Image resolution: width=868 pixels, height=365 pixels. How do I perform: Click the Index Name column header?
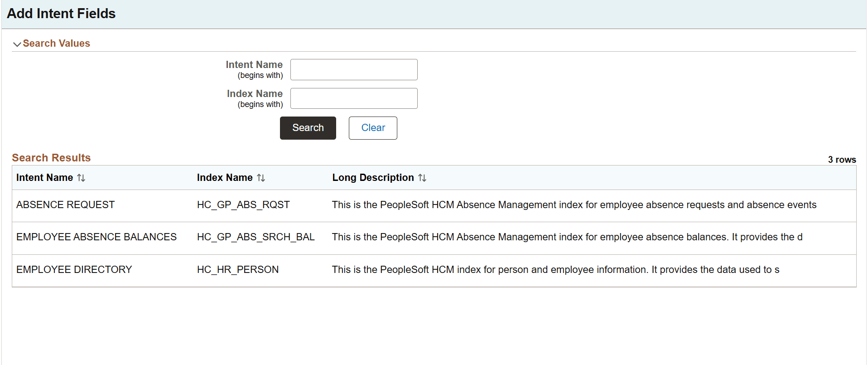point(225,178)
